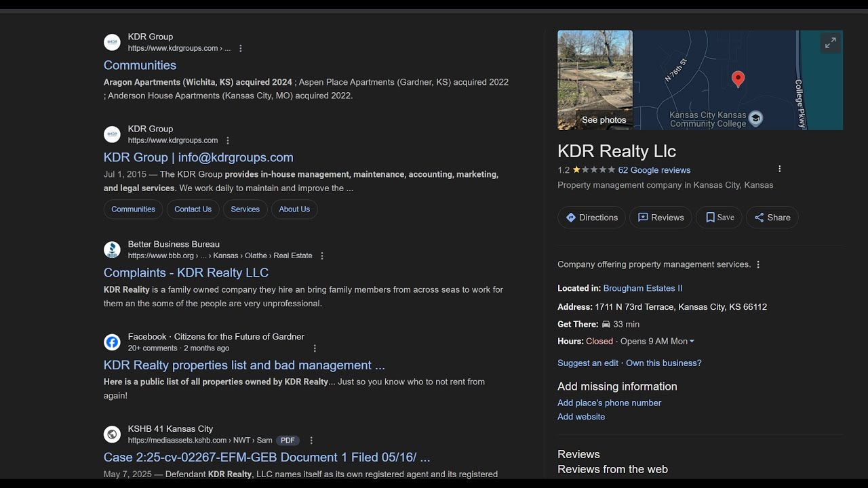Open more options for the Communities result
The image size is (868, 488).
coord(241,49)
